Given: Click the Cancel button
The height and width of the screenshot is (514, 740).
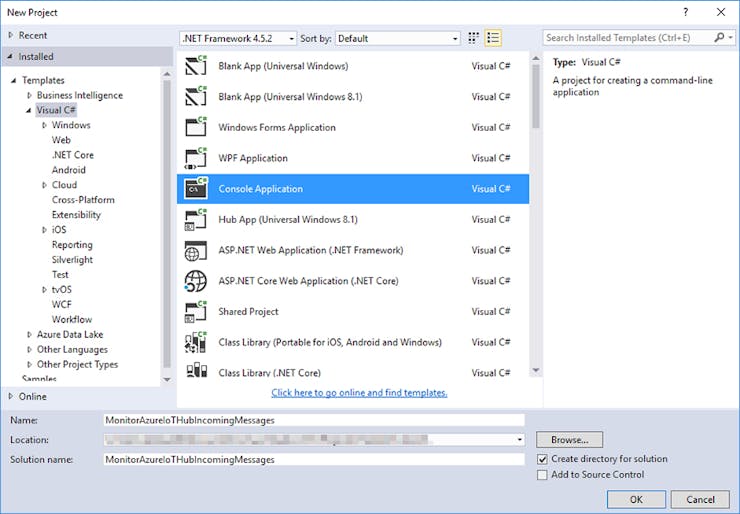Looking at the screenshot, I should [700, 499].
